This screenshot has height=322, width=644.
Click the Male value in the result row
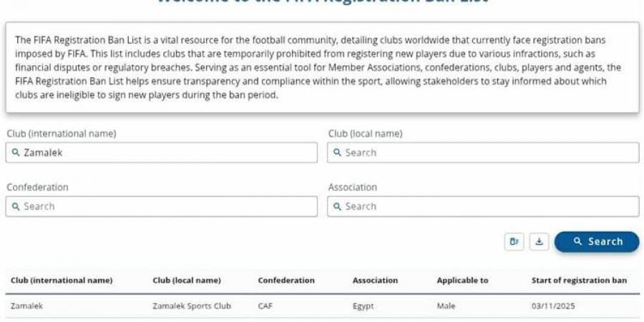click(446, 306)
